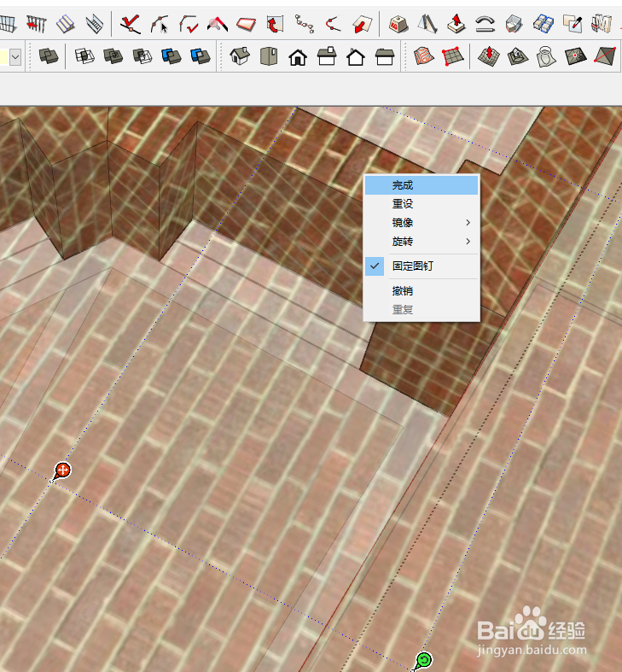Screen dimensions: 622x672
Task: Click the bent bar shape icon
Action: [485, 25]
